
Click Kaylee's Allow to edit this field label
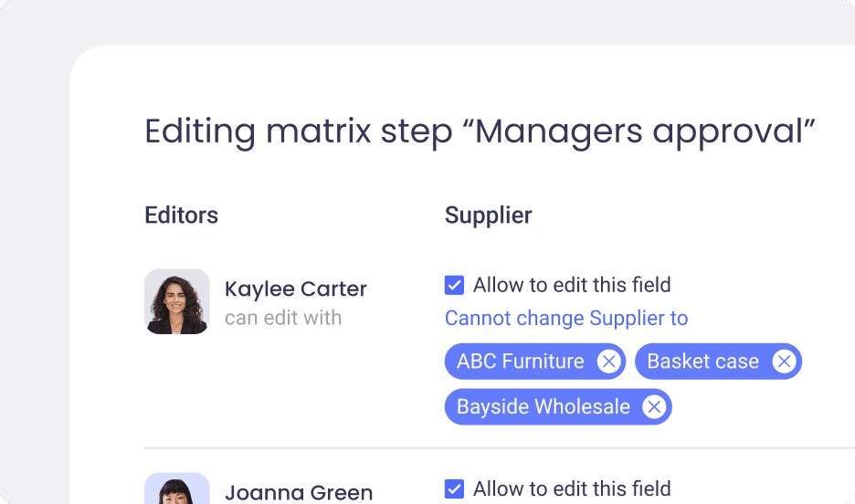click(x=572, y=285)
